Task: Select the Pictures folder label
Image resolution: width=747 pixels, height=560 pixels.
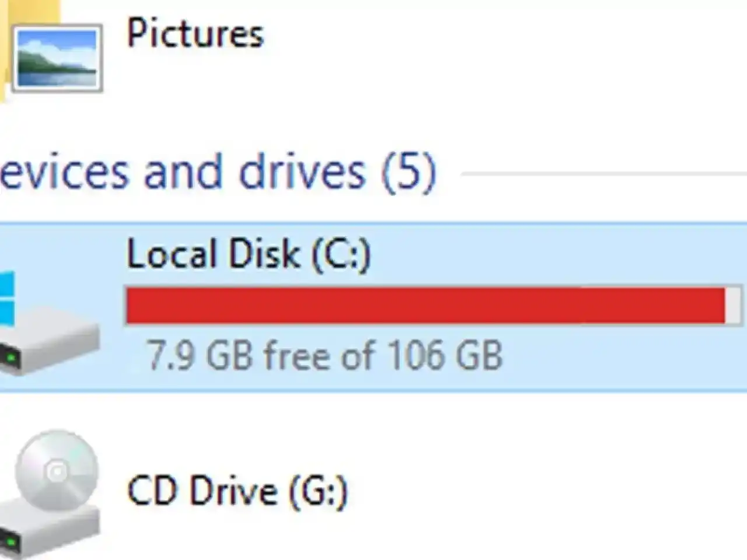Action: pos(195,33)
